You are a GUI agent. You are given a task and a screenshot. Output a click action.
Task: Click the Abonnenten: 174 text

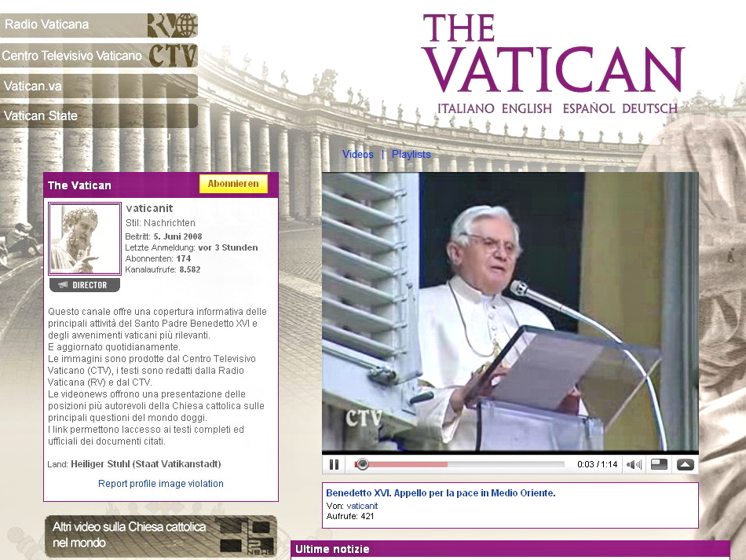(158, 258)
